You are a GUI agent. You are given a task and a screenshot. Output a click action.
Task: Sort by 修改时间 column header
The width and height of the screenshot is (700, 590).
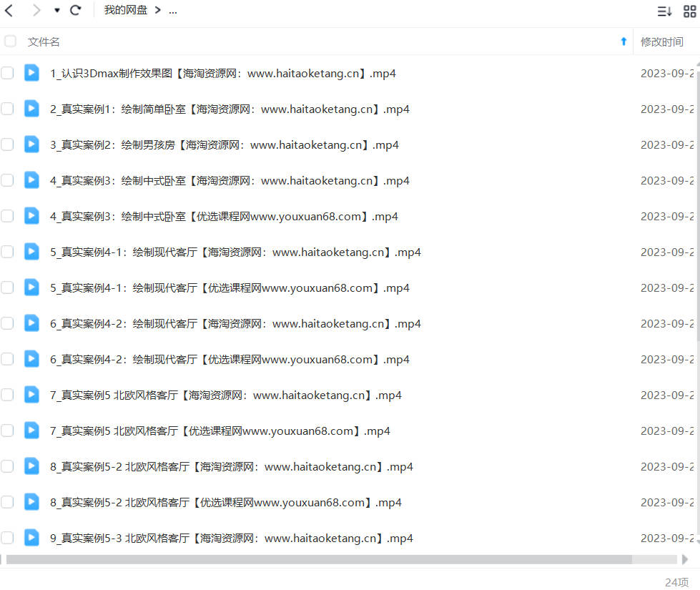(661, 41)
